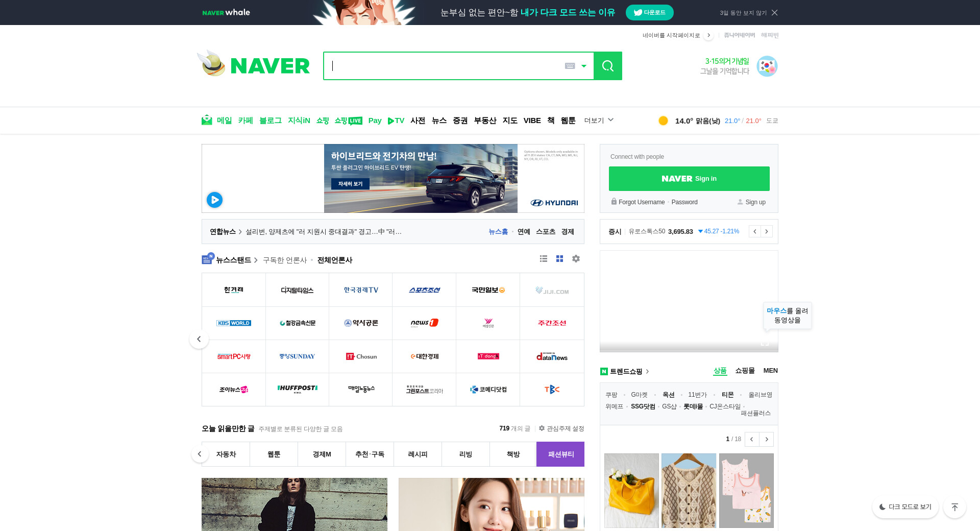980x531 pixels.
Task: Close the Whale banner with X icon
Action: point(774,13)
